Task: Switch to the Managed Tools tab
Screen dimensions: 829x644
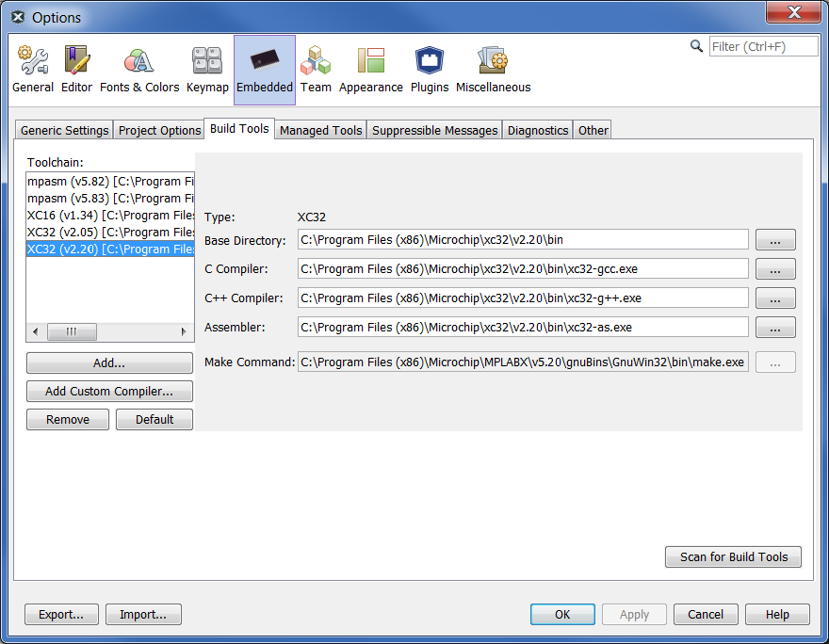Action: (x=321, y=130)
